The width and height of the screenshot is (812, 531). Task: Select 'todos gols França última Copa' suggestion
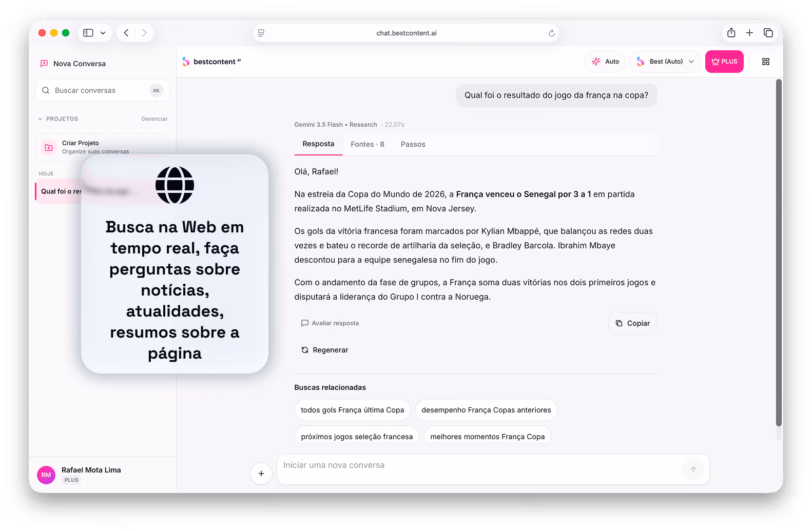[352, 410]
